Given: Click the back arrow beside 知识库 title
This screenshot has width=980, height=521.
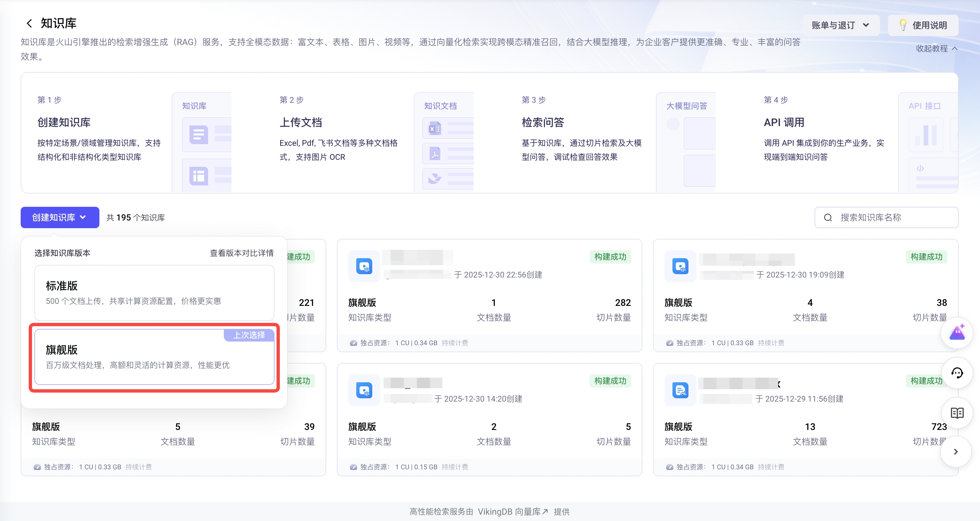Looking at the screenshot, I should tap(29, 24).
